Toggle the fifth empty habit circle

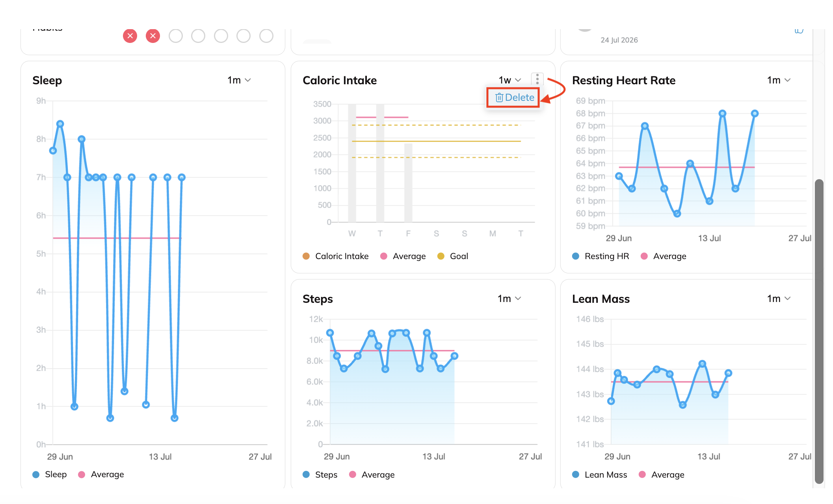tap(266, 36)
